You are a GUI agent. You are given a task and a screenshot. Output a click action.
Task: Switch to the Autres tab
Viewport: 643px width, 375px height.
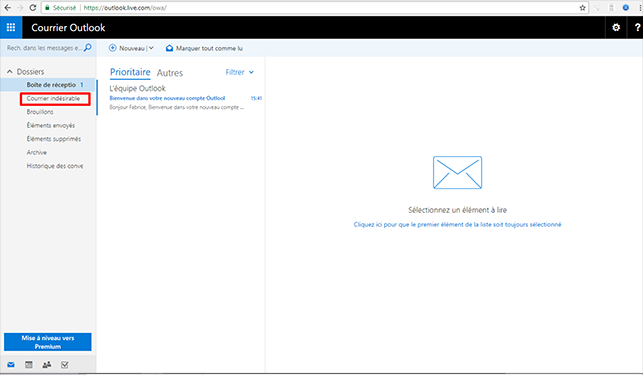tap(170, 73)
